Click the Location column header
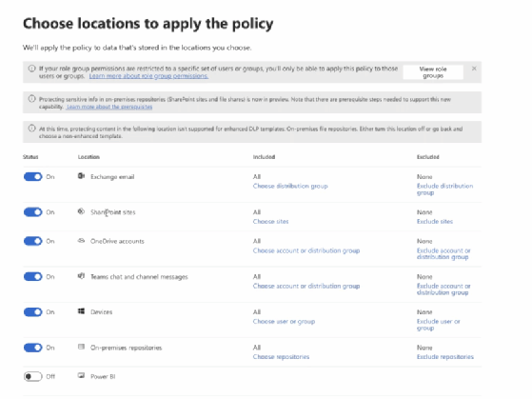This screenshot has height=399, width=532. tap(89, 157)
